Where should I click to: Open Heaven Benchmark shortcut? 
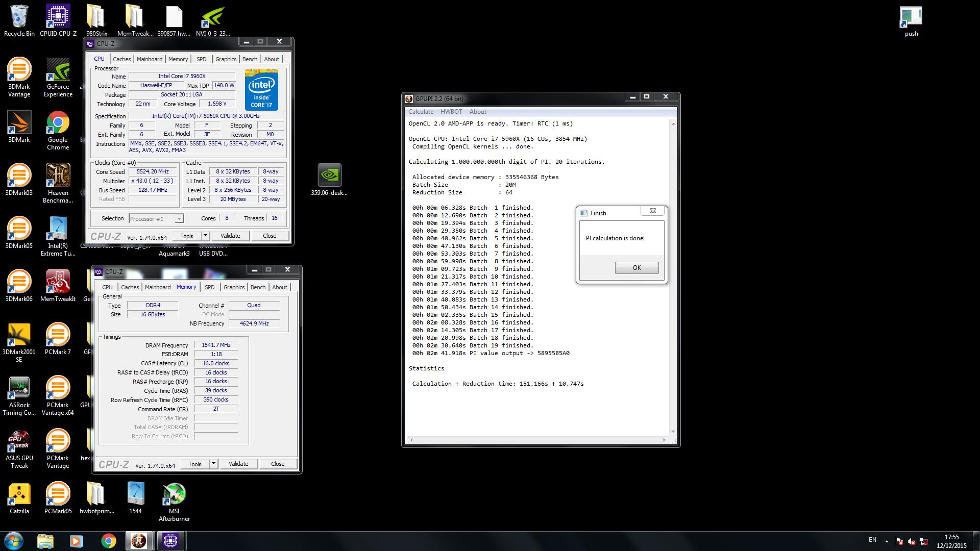pos(58,183)
